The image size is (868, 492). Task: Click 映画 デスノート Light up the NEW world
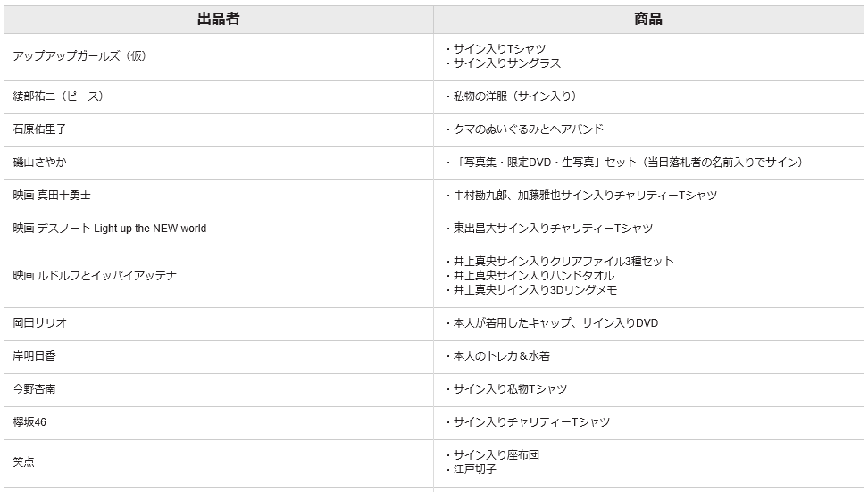[110, 229]
